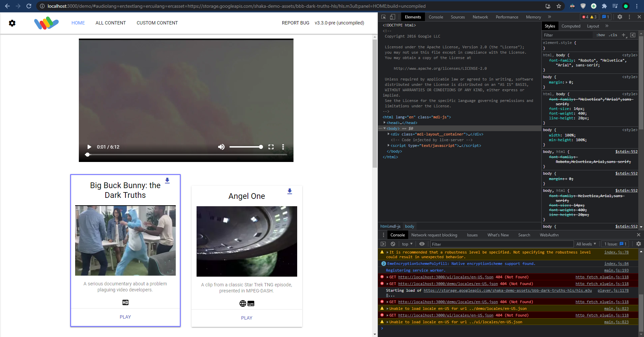Image resolution: width=644 pixels, height=337 pixels.
Task: Open the Computed styles tab
Action: click(x=571, y=26)
